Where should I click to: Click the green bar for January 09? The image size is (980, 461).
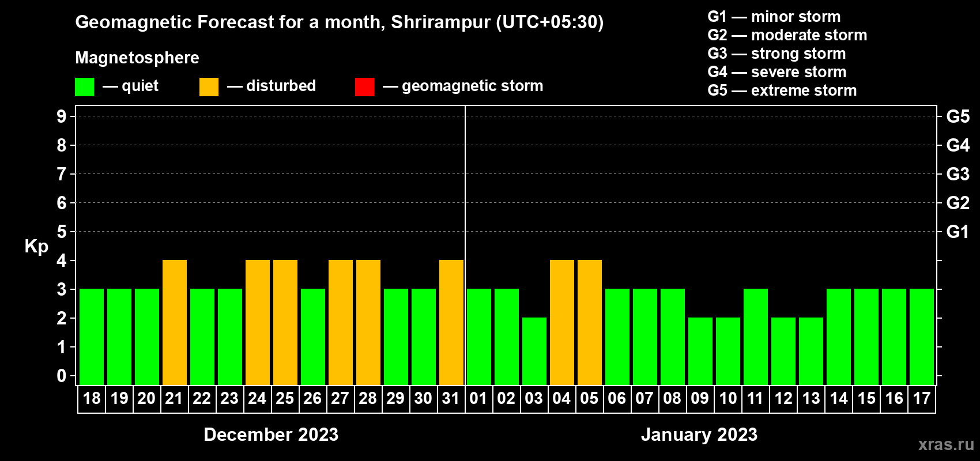point(700,351)
